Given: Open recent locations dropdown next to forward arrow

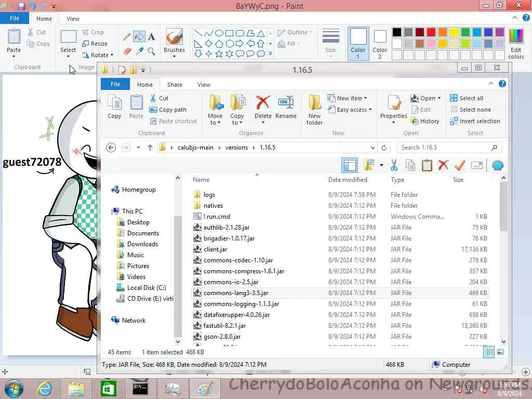Looking at the screenshot, I should point(138,148).
